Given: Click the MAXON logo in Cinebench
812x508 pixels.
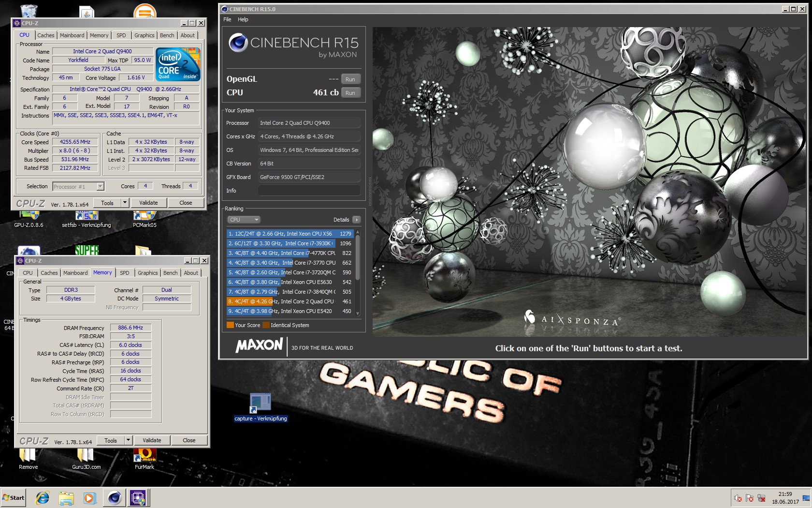Looking at the screenshot, I should click(x=259, y=345).
